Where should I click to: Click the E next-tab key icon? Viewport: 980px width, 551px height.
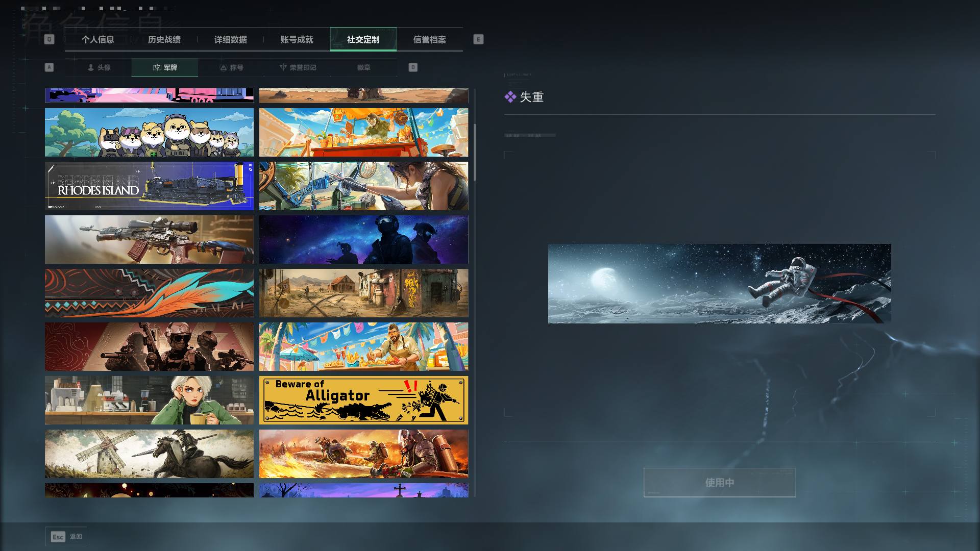coord(478,39)
